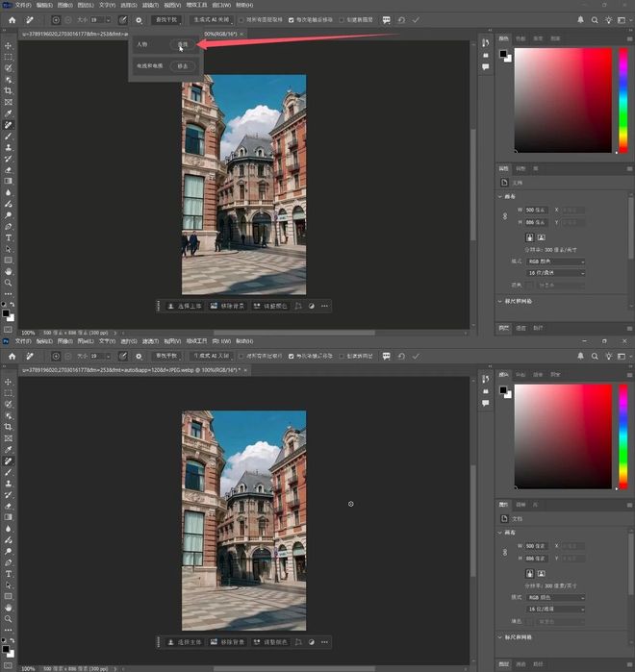Image resolution: width=635 pixels, height=672 pixels.
Task: Select the Crop tool in bottom window
Action: click(8, 427)
